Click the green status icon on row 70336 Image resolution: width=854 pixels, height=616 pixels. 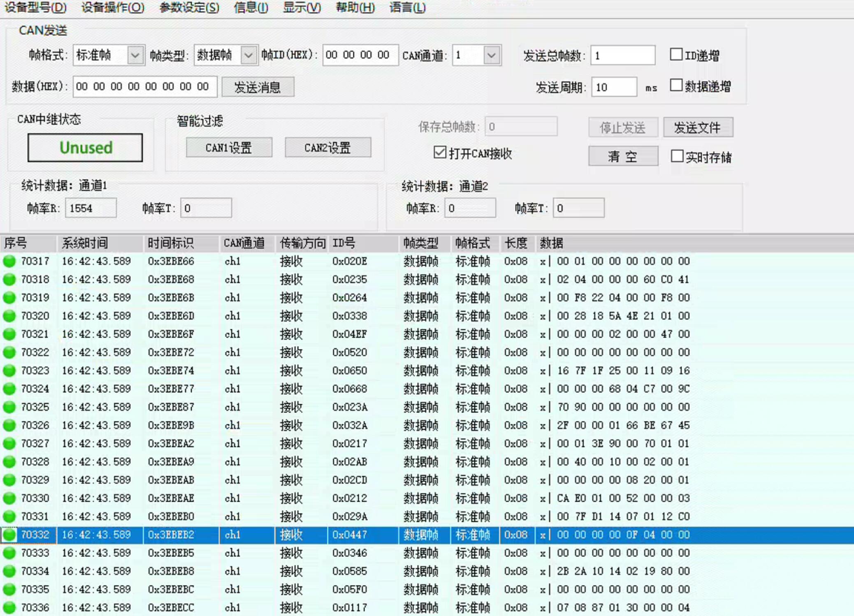point(9,607)
